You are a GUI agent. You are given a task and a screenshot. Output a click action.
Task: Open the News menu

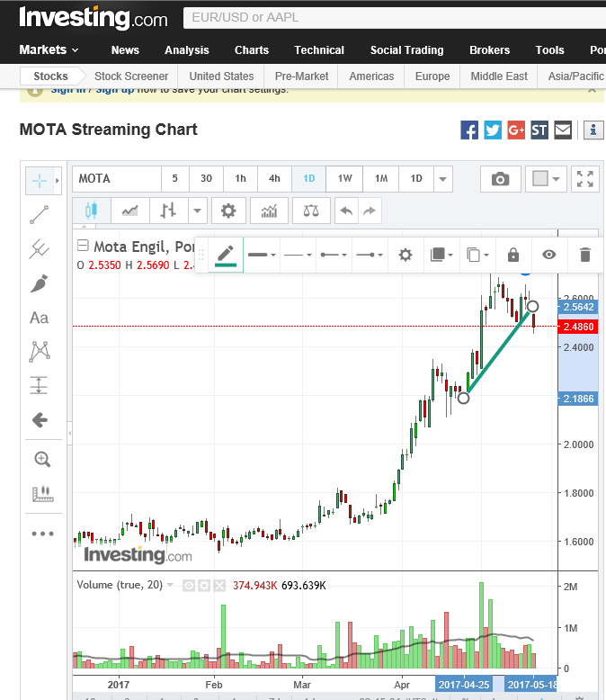point(125,50)
